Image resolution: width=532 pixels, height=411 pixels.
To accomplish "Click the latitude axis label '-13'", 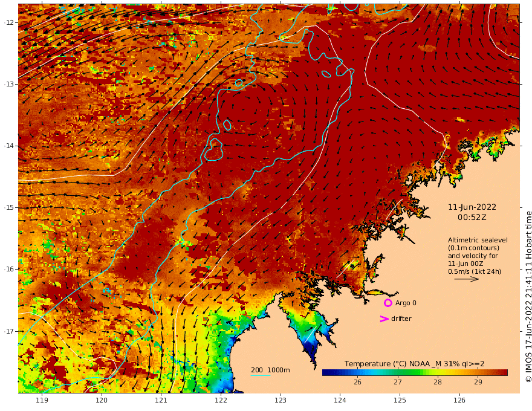I will (x=9, y=84).
